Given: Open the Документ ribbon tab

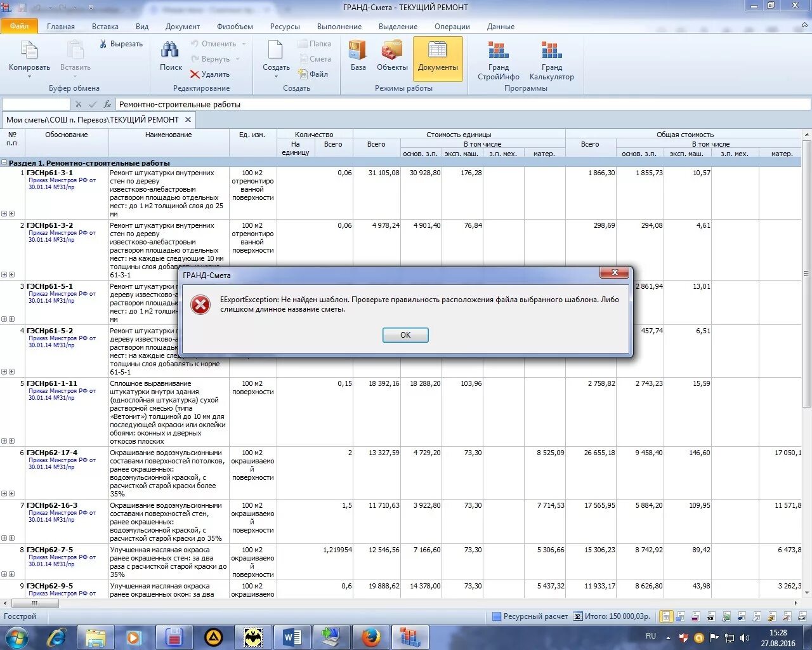Looking at the screenshot, I should coord(183,27).
